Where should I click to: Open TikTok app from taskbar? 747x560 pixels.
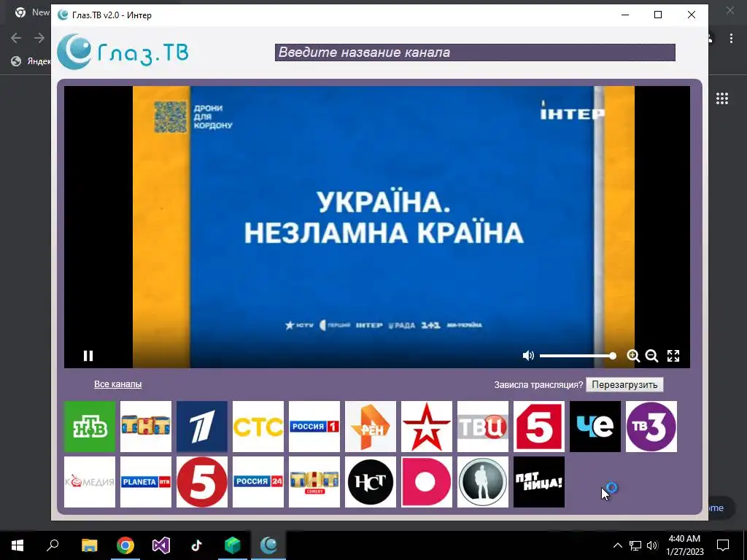(197, 545)
